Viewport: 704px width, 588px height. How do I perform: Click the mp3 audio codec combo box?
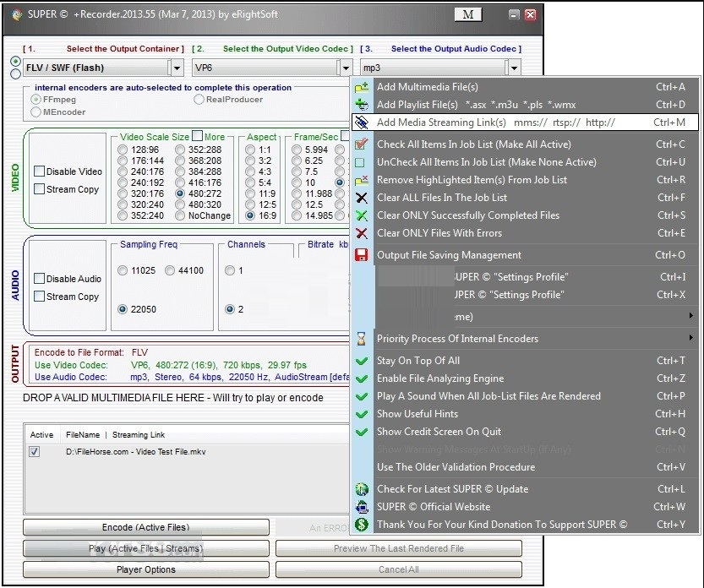pos(440,68)
